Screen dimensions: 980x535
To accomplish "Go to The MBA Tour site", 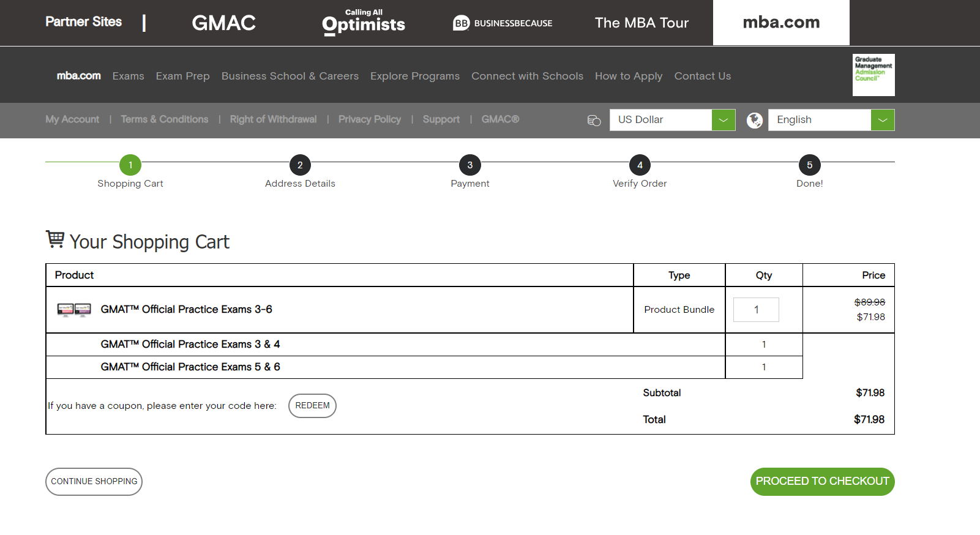I will pyautogui.click(x=641, y=23).
